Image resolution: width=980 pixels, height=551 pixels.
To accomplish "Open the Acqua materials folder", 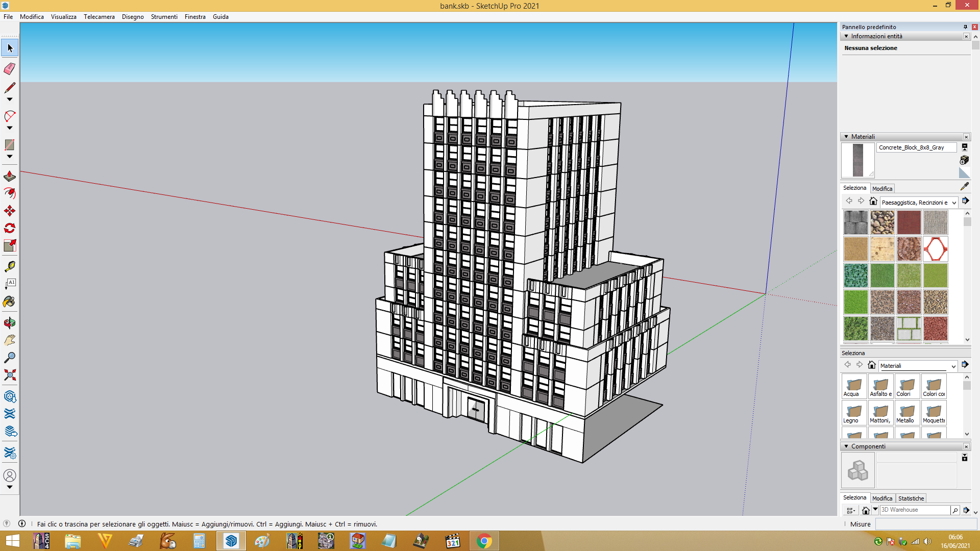I will click(854, 387).
